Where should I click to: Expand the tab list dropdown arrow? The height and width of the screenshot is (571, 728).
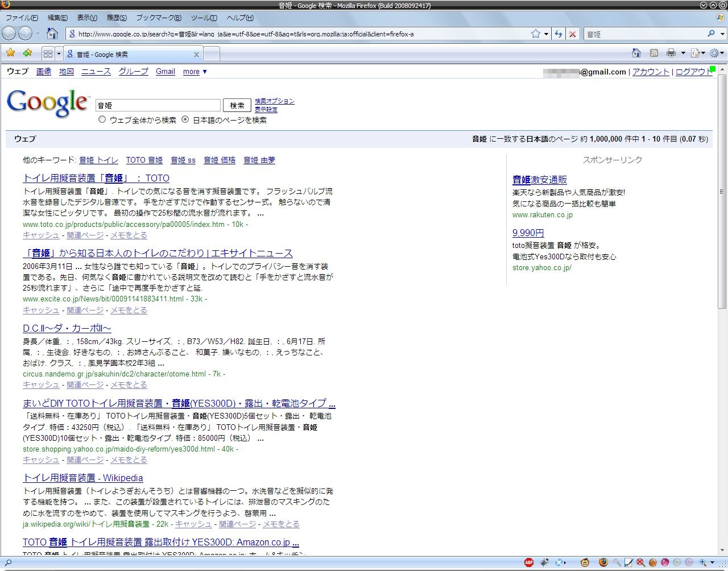point(59,54)
